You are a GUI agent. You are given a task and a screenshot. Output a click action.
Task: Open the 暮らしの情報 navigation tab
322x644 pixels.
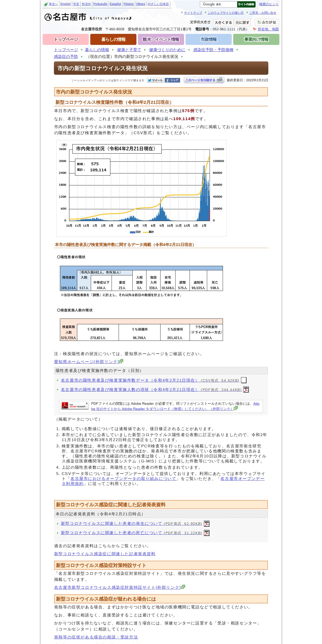113,39
